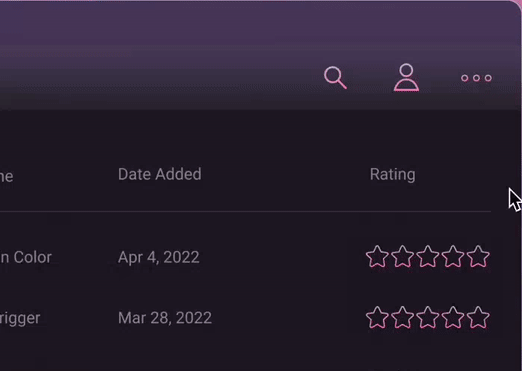
Task: Rate Apr 4, 2022 item three stars
Action: 428,257
